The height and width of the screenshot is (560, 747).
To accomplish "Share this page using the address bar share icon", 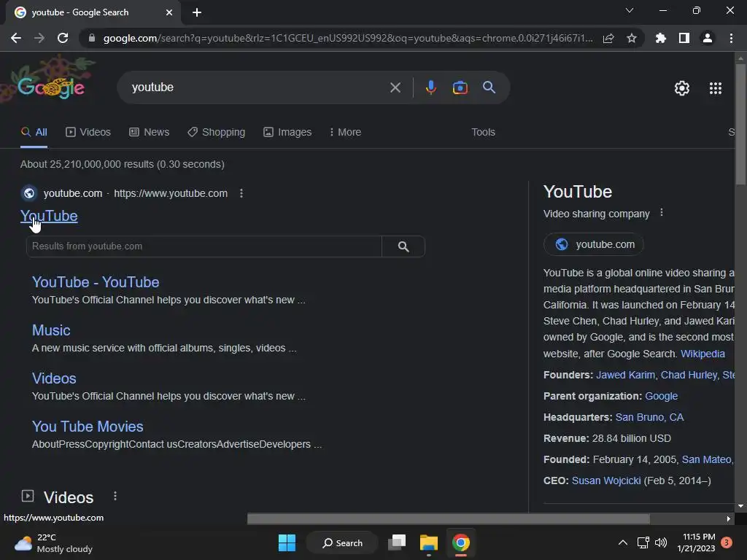I will coord(608,38).
